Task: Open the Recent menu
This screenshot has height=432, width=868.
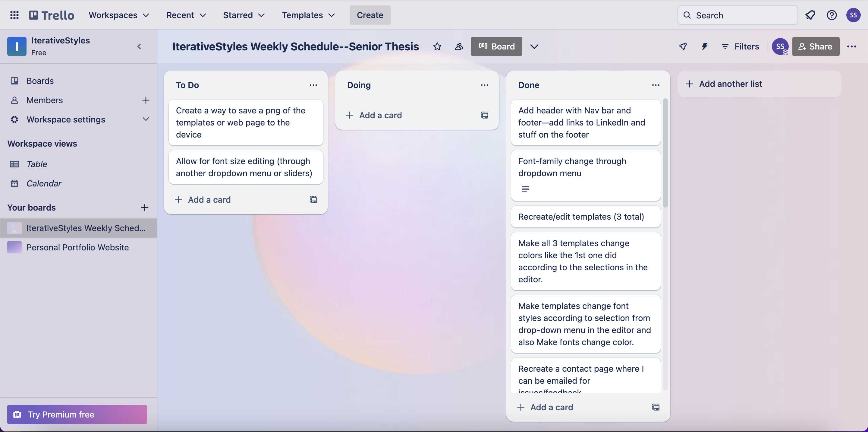Action: [x=186, y=15]
